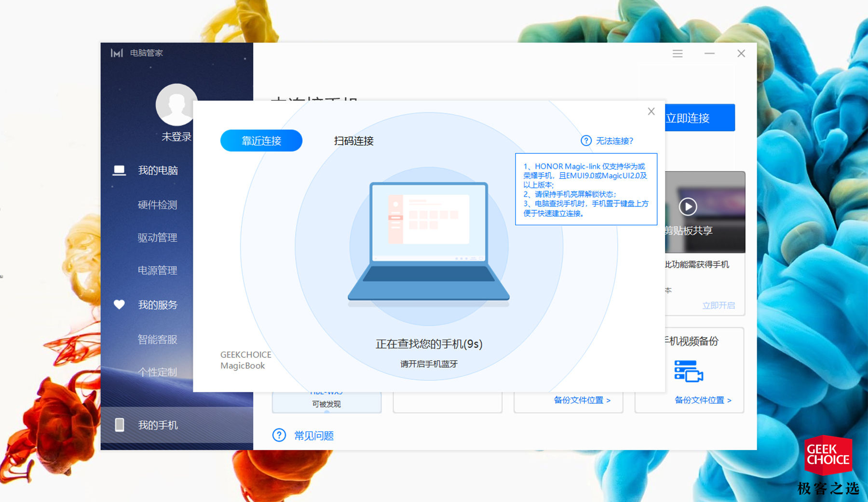
Task: Click 立即开启 to enable the feature
Action: pos(718,304)
